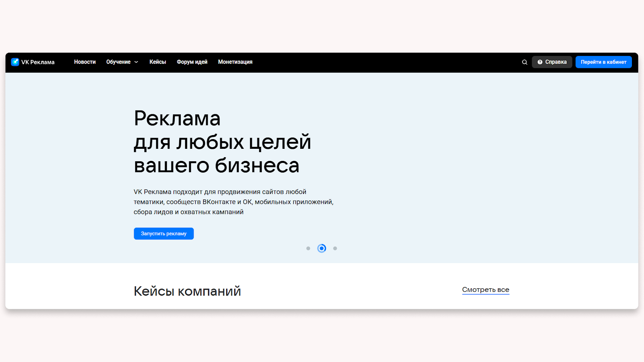Image resolution: width=644 pixels, height=362 pixels.
Task: Go to the Кейсы section
Action: pyautogui.click(x=158, y=62)
